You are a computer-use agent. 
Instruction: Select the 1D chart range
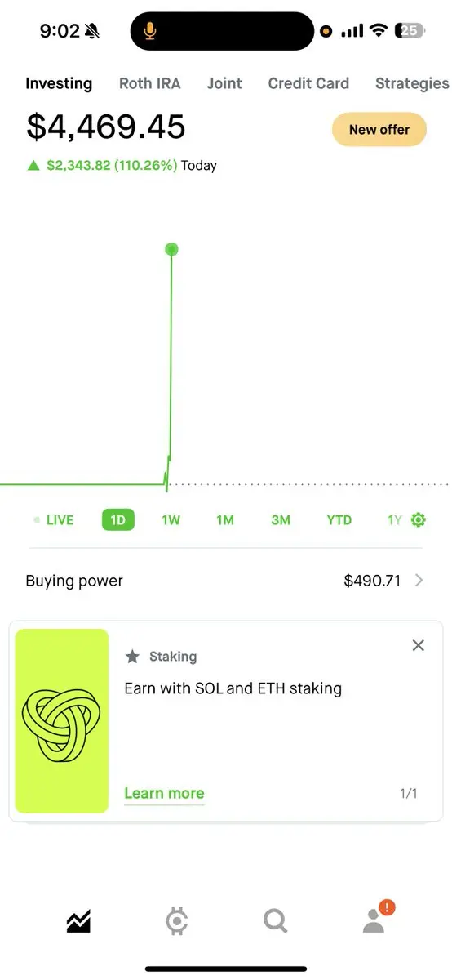[x=118, y=520]
